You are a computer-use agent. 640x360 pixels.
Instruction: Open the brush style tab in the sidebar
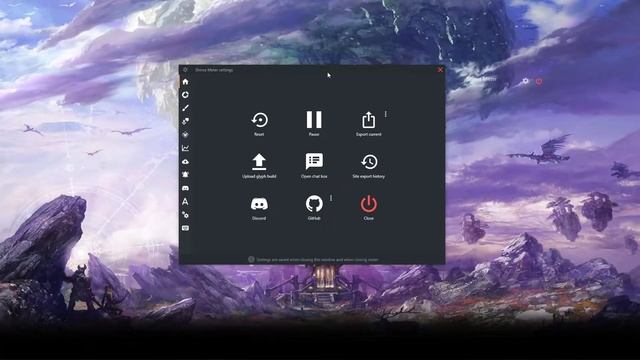click(185, 108)
